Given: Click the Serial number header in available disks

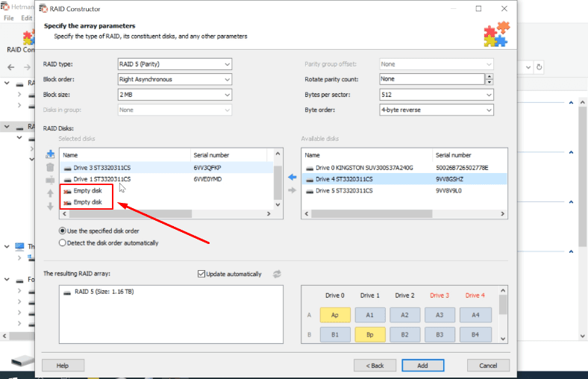Looking at the screenshot, I should point(469,155).
